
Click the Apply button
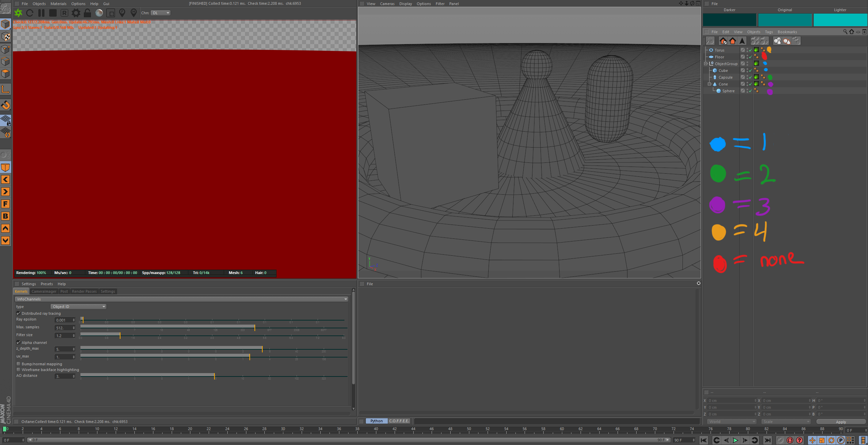coord(841,422)
